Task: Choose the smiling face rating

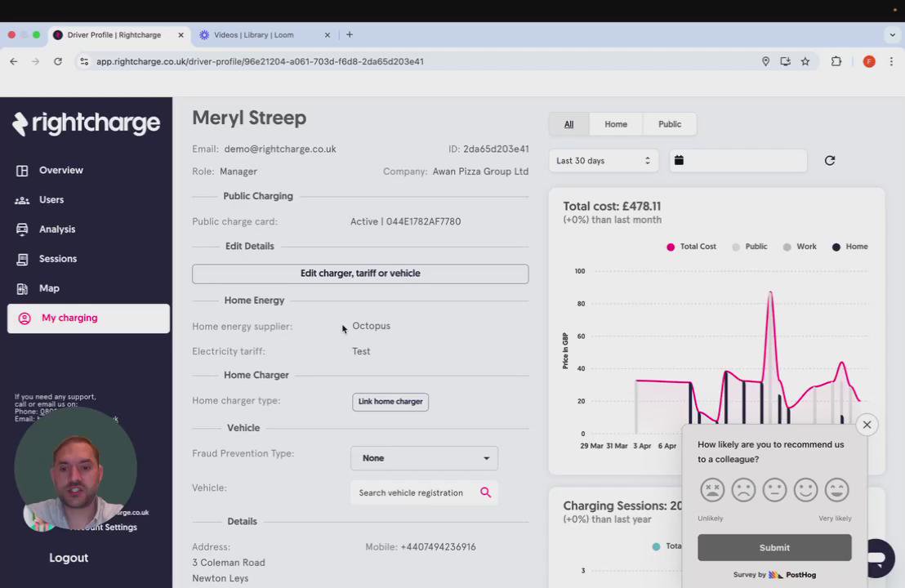Action: pyautogui.click(x=805, y=490)
